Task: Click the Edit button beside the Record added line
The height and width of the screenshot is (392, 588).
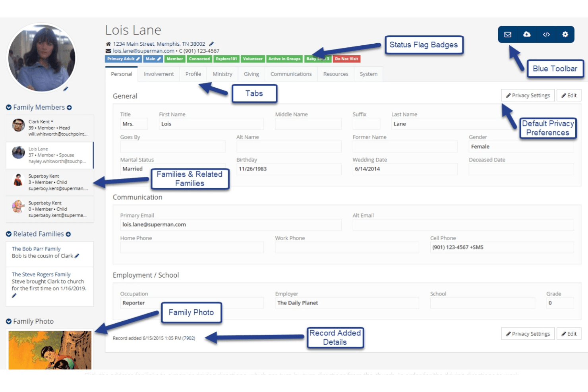Action: tap(569, 334)
